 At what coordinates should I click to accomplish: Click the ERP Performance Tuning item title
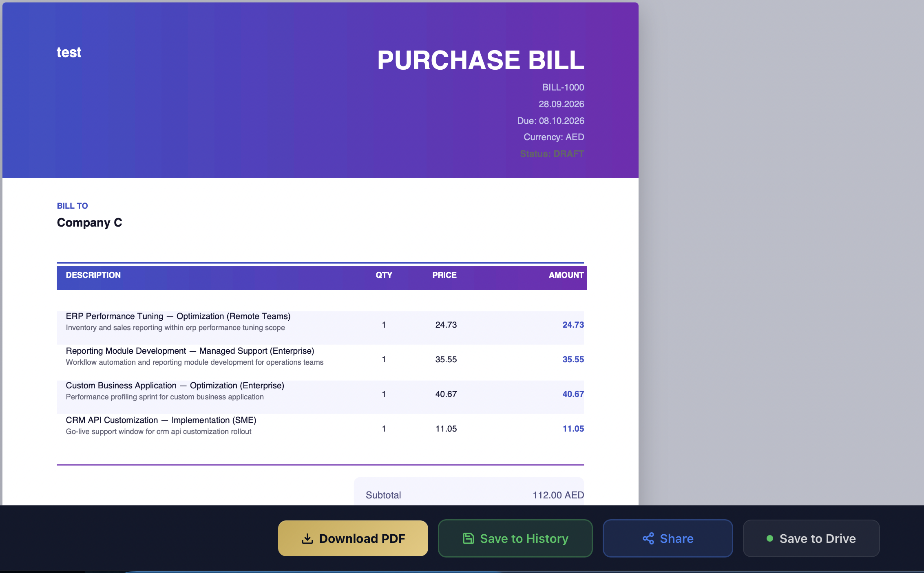(178, 316)
